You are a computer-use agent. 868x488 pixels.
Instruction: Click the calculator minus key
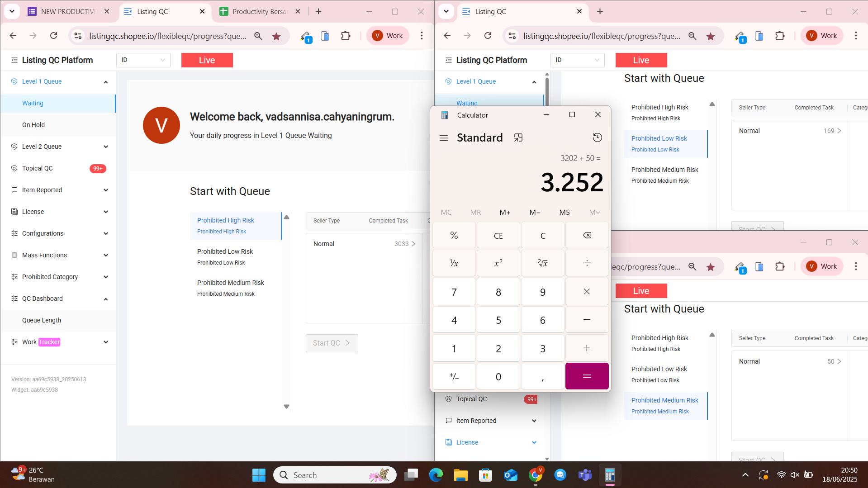pos(587,320)
